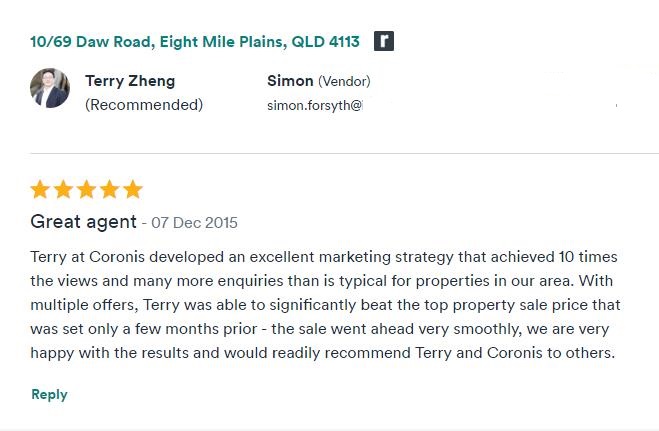Select the fifth rating star
Screen dimensions: 659x431
tap(133, 189)
